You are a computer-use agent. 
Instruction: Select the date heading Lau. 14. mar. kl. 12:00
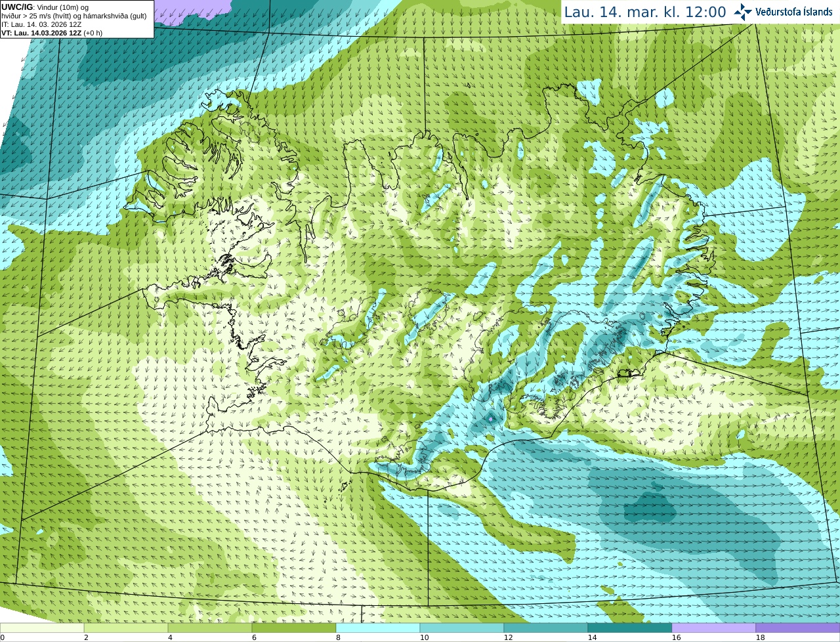coord(645,12)
